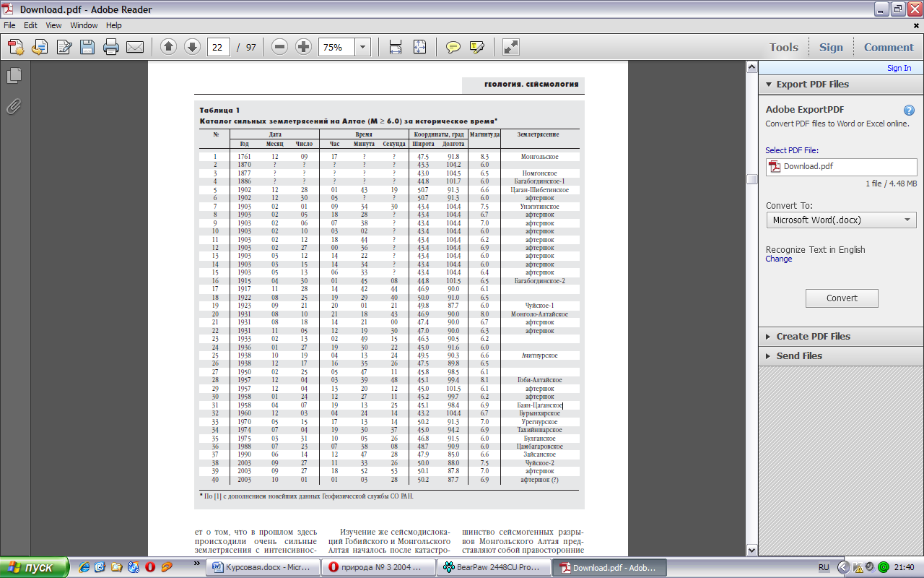Click the vertical scrollbar thumb of the document
The image size is (924, 578).
pos(751,179)
